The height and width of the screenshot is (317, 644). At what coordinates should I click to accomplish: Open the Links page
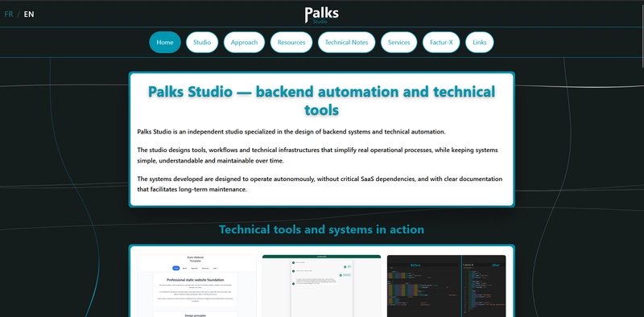[x=479, y=43]
